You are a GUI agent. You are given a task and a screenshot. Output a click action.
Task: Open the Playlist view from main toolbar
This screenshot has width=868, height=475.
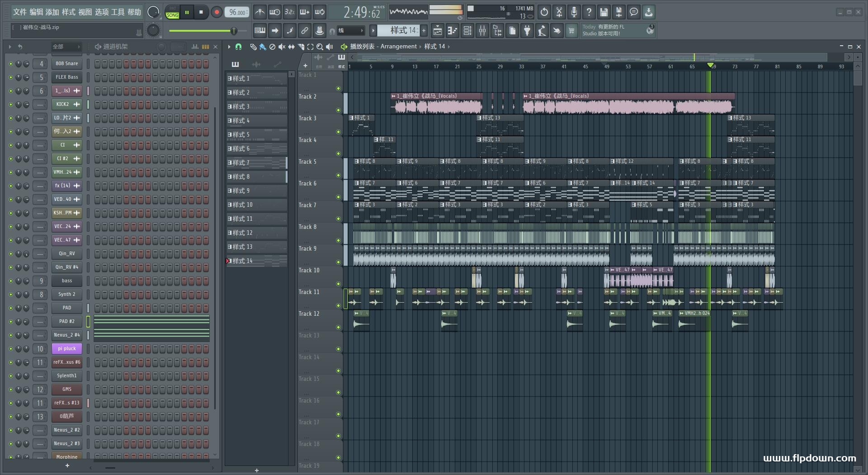click(437, 31)
